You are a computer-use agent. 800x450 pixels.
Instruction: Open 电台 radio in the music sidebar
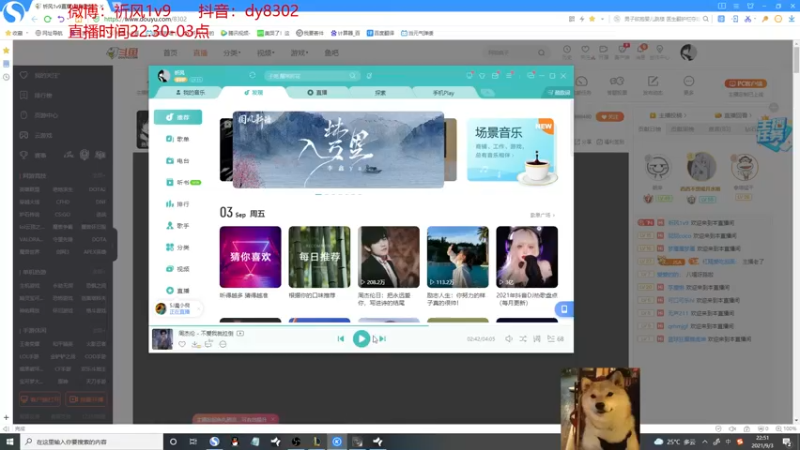178,161
